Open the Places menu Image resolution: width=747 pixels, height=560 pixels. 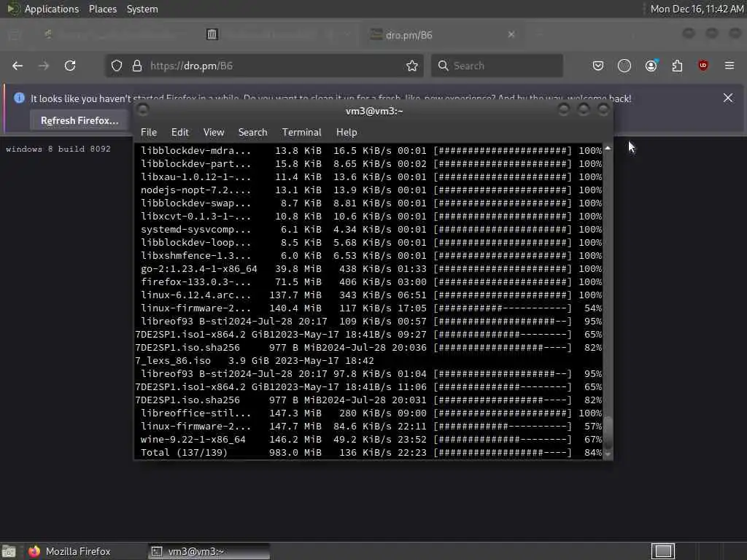pyautogui.click(x=102, y=9)
